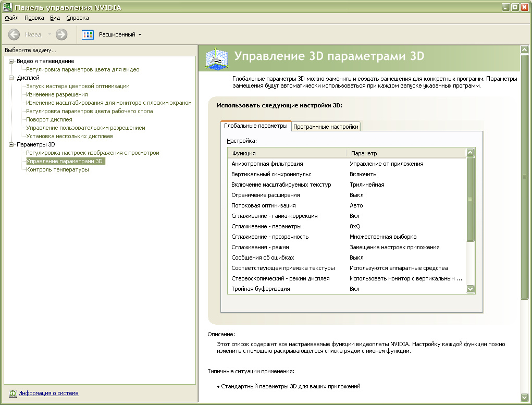Click the Управление от приложения value

coord(387,164)
